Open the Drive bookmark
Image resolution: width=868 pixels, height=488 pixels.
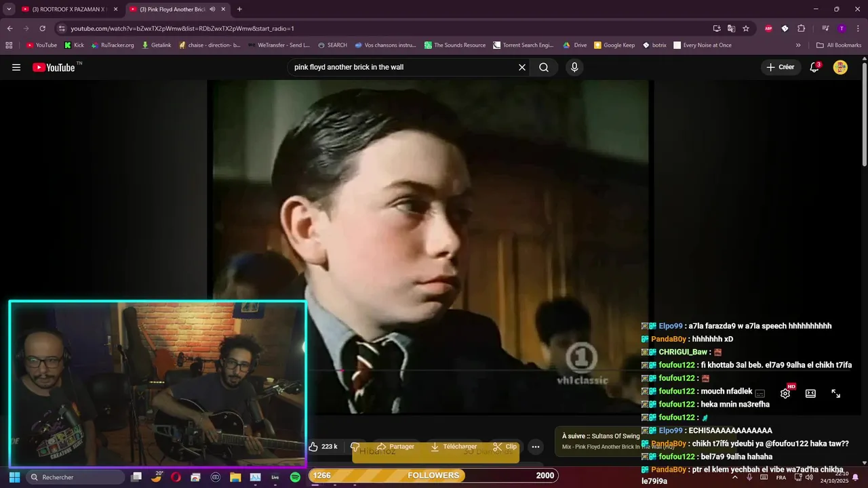575,45
